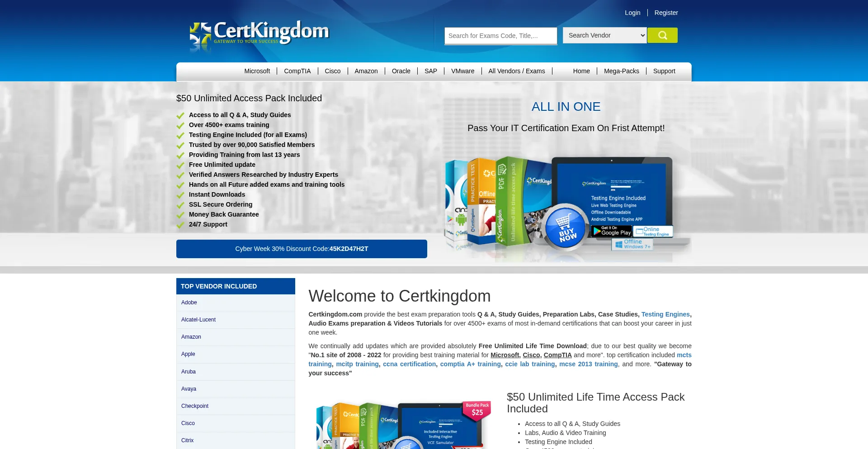Click the search magnifier icon
Screen dimensions: 868x449
[662, 35]
